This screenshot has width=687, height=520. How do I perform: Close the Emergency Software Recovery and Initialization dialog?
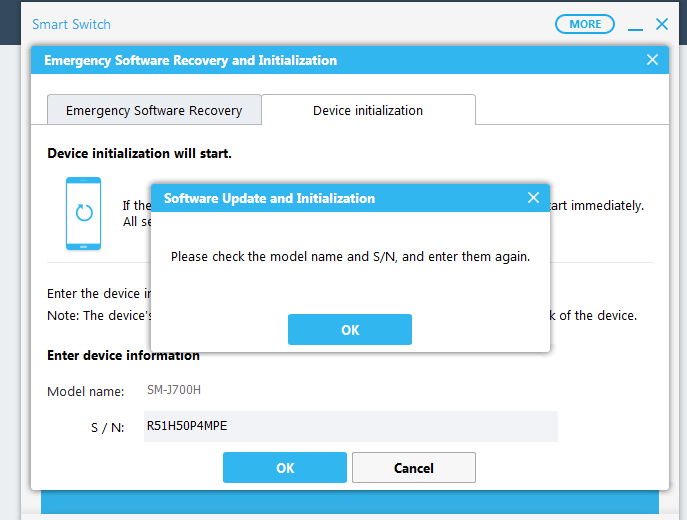(652, 60)
